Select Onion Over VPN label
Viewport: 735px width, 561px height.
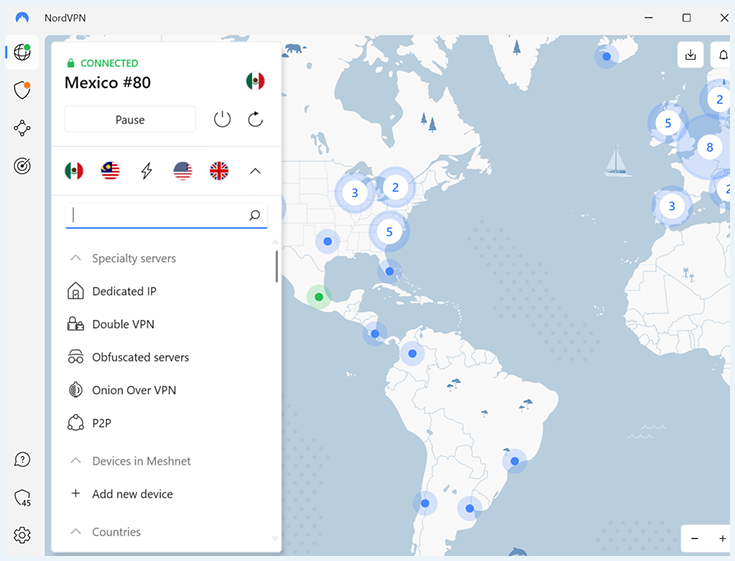pyautogui.click(x=134, y=390)
